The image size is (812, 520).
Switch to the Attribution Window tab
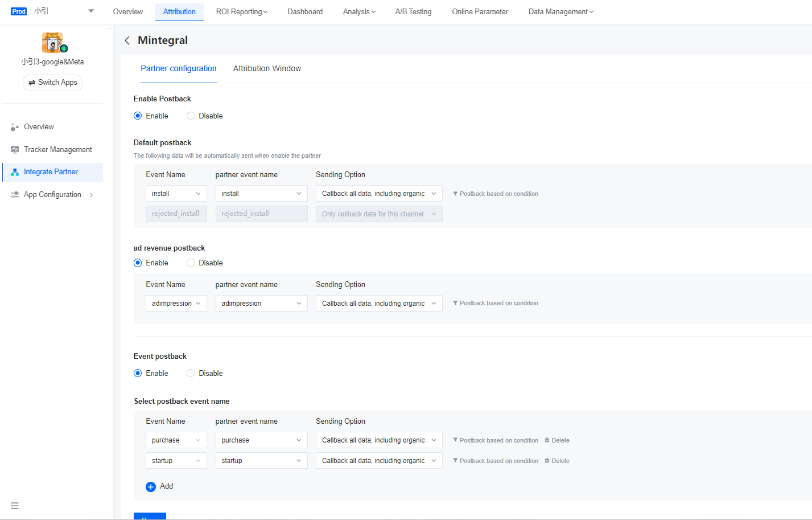[267, 68]
